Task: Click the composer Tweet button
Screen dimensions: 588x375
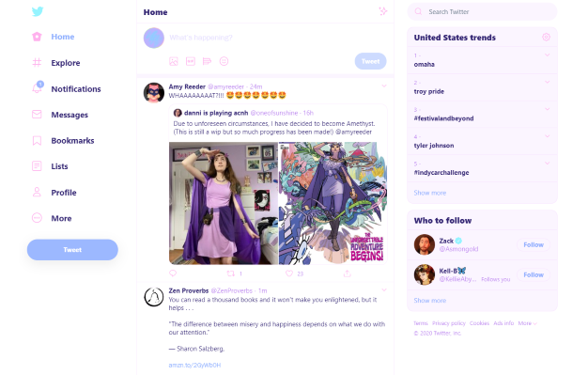Action: click(x=370, y=61)
